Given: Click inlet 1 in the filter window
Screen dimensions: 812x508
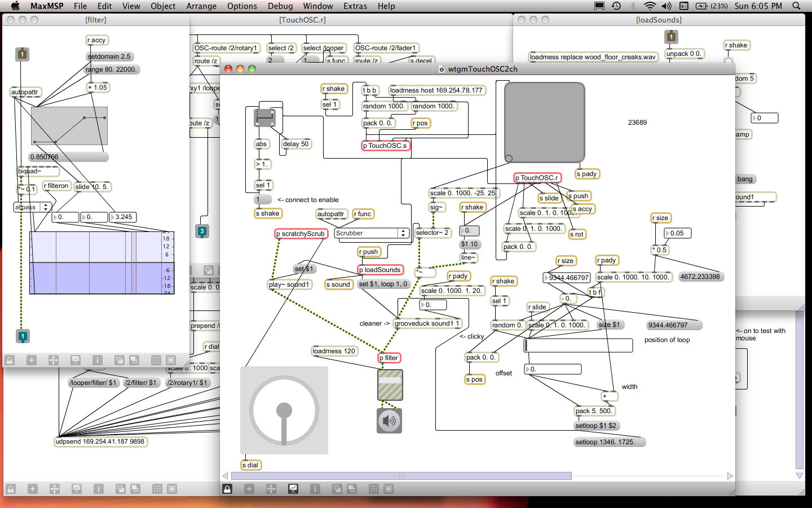Looking at the screenshot, I should (22, 54).
